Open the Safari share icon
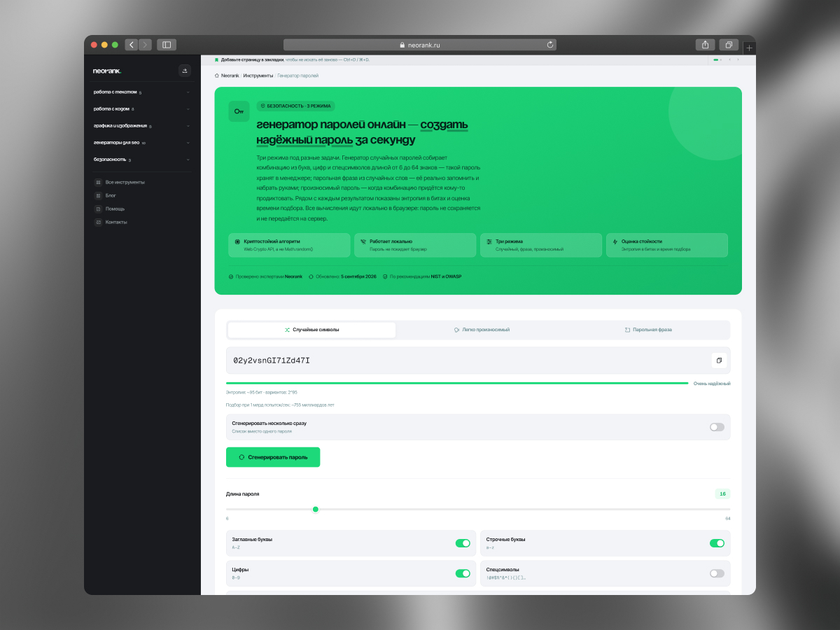The image size is (840, 630). point(705,45)
